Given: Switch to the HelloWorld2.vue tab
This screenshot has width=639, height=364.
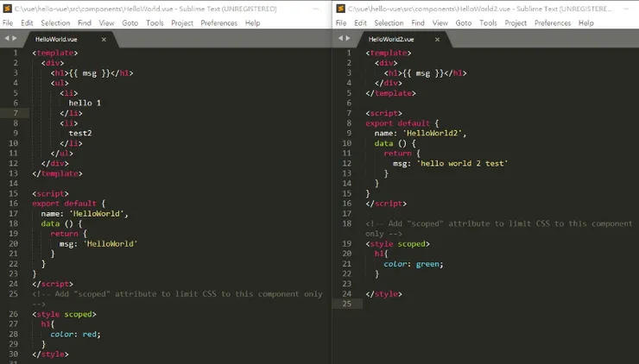Looking at the screenshot, I should click(x=391, y=39).
